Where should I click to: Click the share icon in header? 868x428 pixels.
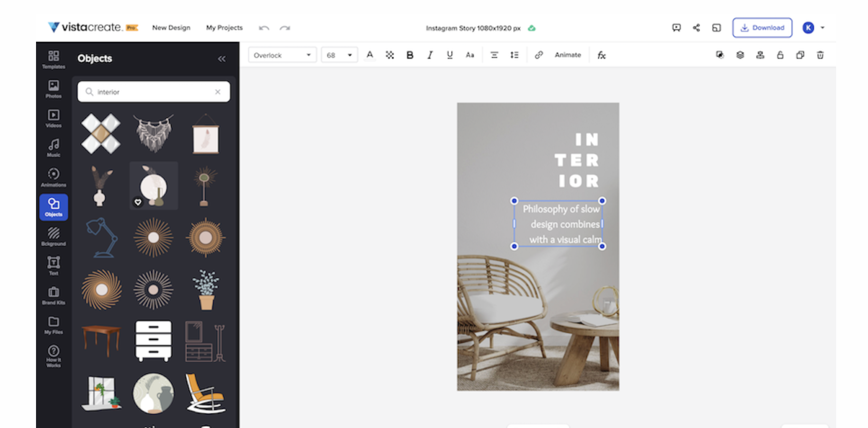point(696,28)
